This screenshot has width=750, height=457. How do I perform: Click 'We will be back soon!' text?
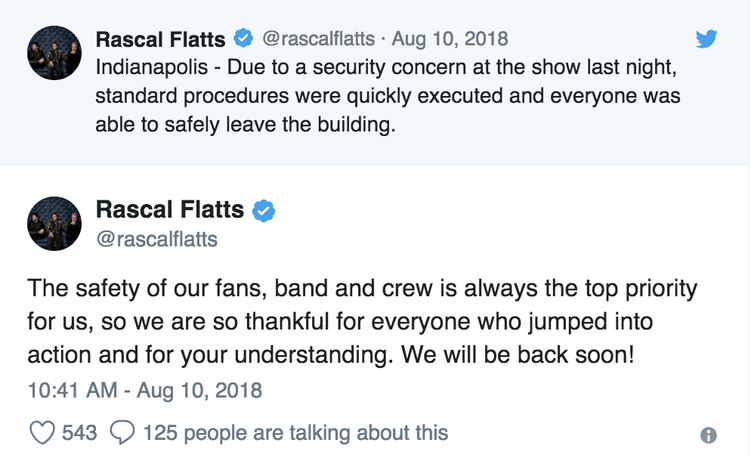coord(518,355)
